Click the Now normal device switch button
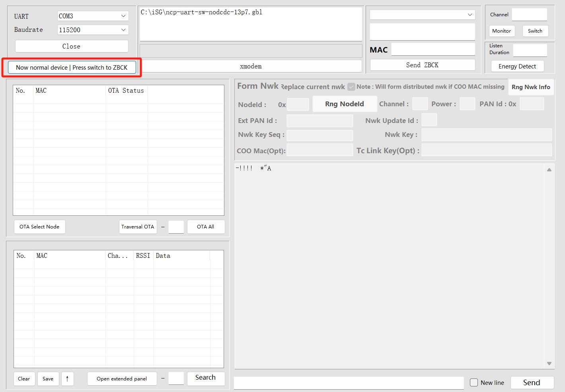This screenshot has width=565, height=392. (72, 67)
